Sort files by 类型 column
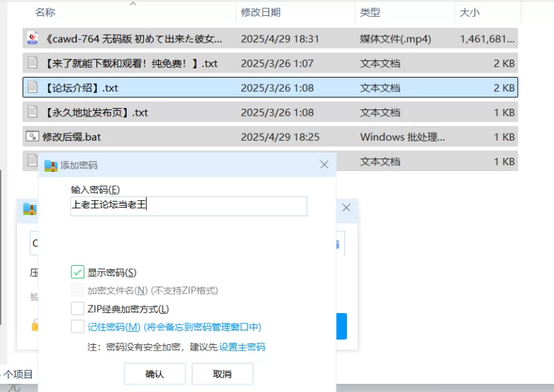The height and width of the screenshot is (392, 554). 370,12
